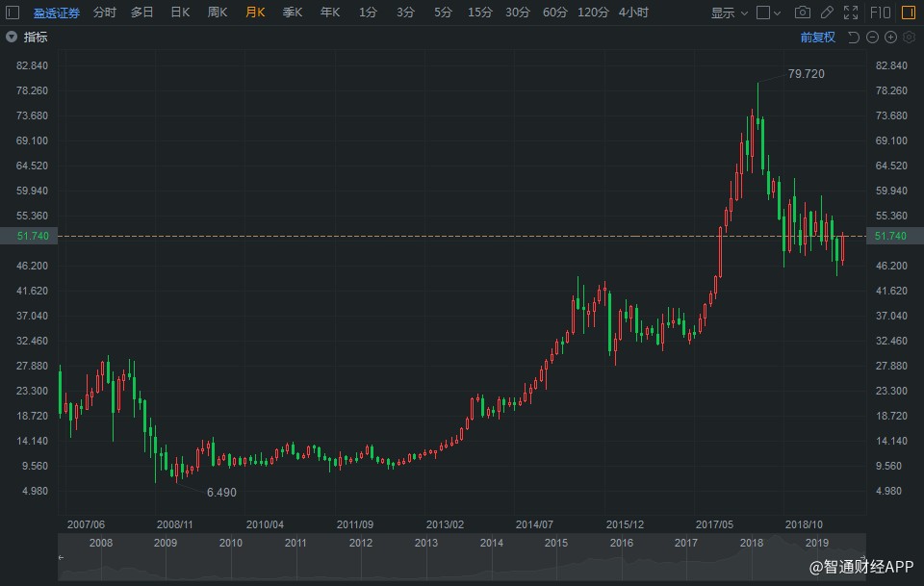Reset chart view with undo arrow
The image size is (924, 586).
pyautogui.click(x=854, y=38)
